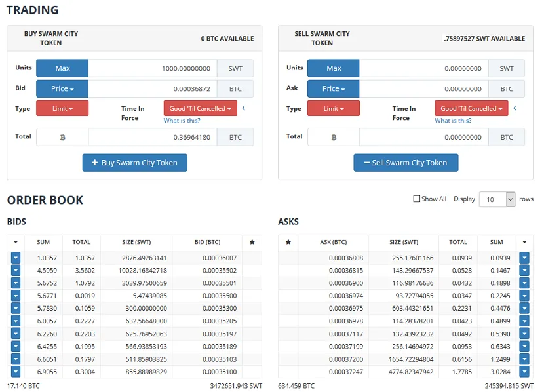The width and height of the screenshot is (544, 392).
Task: Open the Asks table header caret menu
Action: [x=524, y=242]
